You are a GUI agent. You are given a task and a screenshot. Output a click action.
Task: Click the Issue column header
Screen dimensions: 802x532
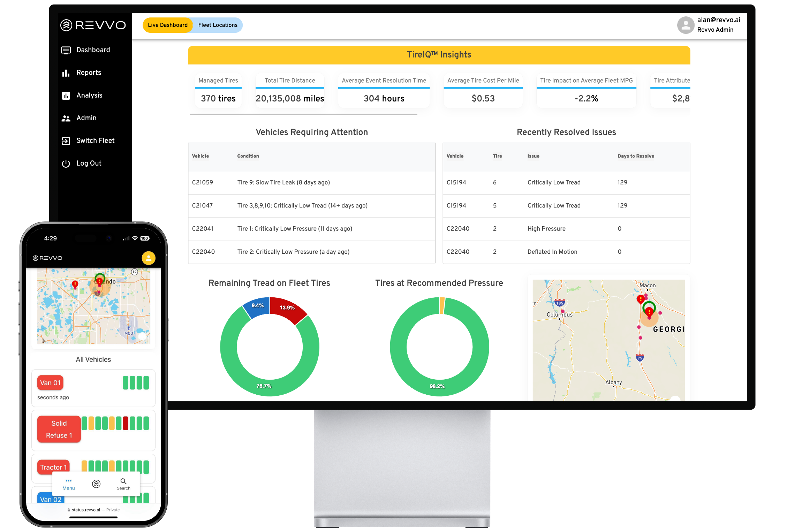click(x=533, y=156)
